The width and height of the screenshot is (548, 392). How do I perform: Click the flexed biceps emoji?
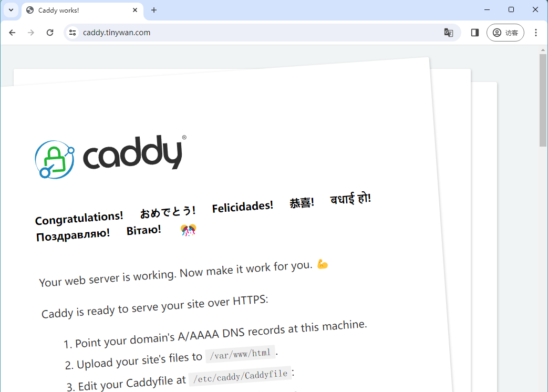[x=322, y=264]
